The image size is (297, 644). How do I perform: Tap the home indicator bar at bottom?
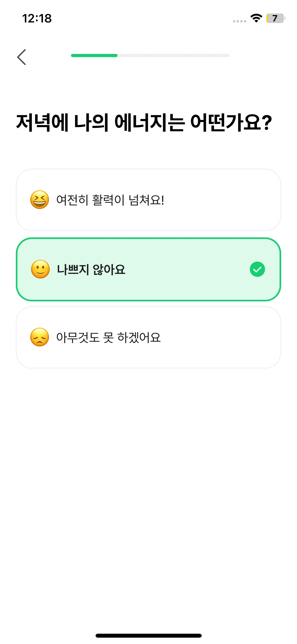(148, 636)
